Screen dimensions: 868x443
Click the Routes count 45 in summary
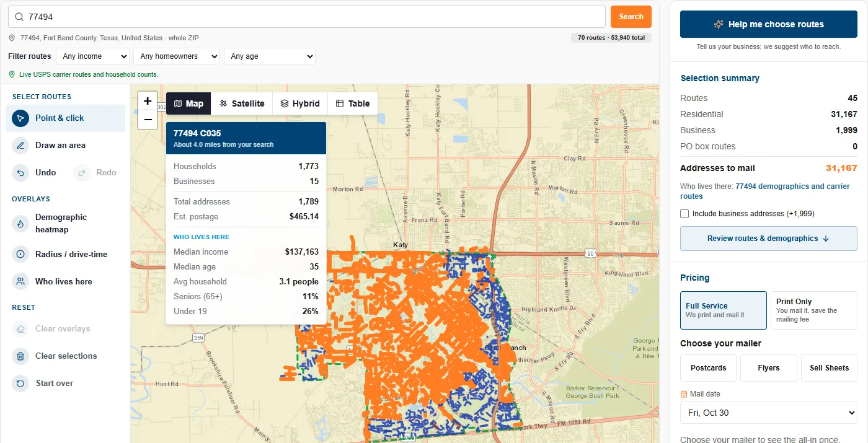coord(852,98)
